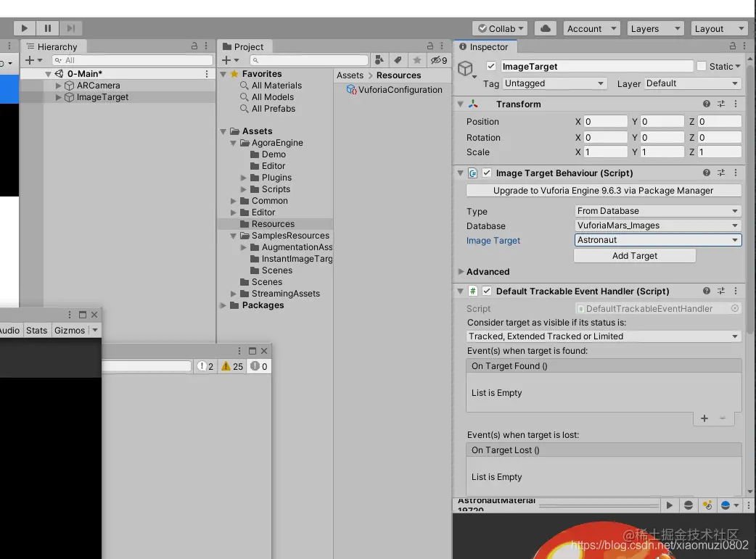Open Transform component help icon
The height and width of the screenshot is (559, 756).
pyautogui.click(x=707, y=104)
